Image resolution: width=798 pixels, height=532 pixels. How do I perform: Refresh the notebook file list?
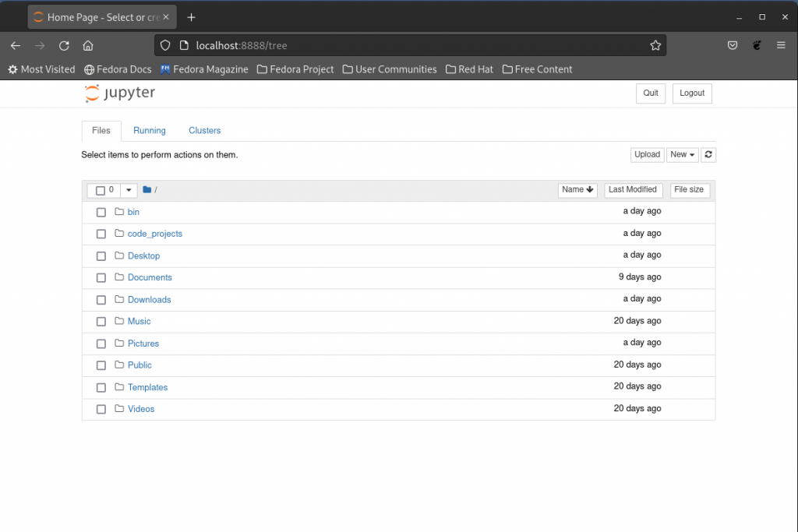coord(708,155)
